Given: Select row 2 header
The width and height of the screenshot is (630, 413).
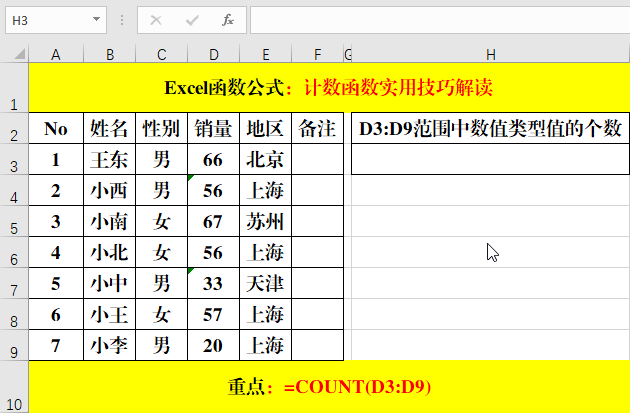Looking at the screenshot, I should pos(14,128).
